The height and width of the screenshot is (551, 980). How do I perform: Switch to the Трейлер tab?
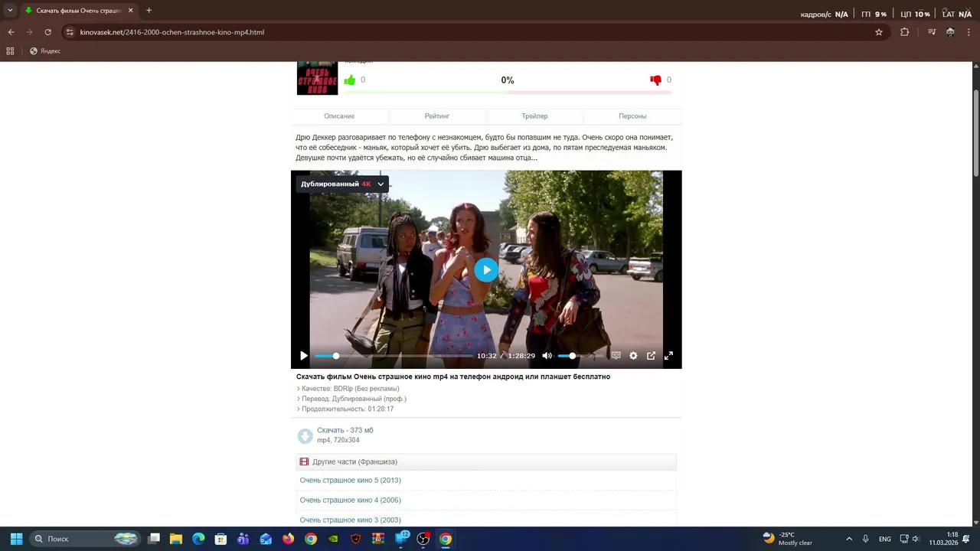pos(534,116)
